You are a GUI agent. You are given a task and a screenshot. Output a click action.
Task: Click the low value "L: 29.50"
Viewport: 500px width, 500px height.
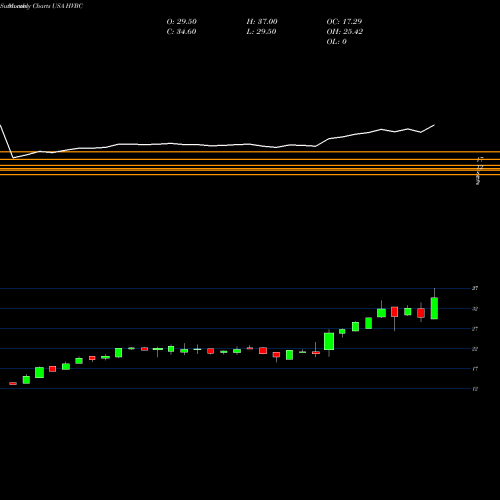pyautogui.click(x=261, y=32)
